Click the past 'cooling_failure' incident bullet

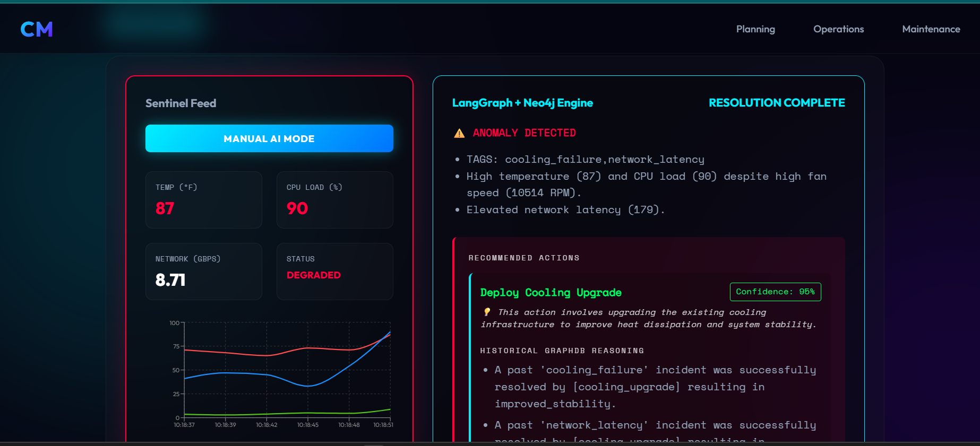(655, 387)
